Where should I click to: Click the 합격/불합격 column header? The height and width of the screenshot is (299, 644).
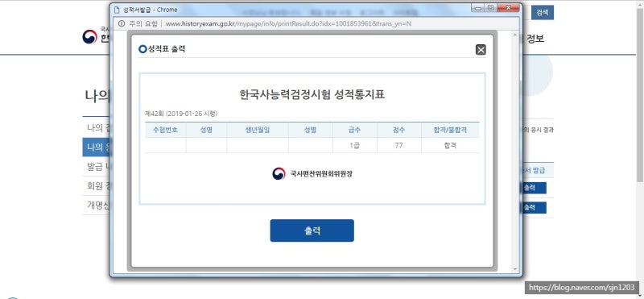[450, 130]
